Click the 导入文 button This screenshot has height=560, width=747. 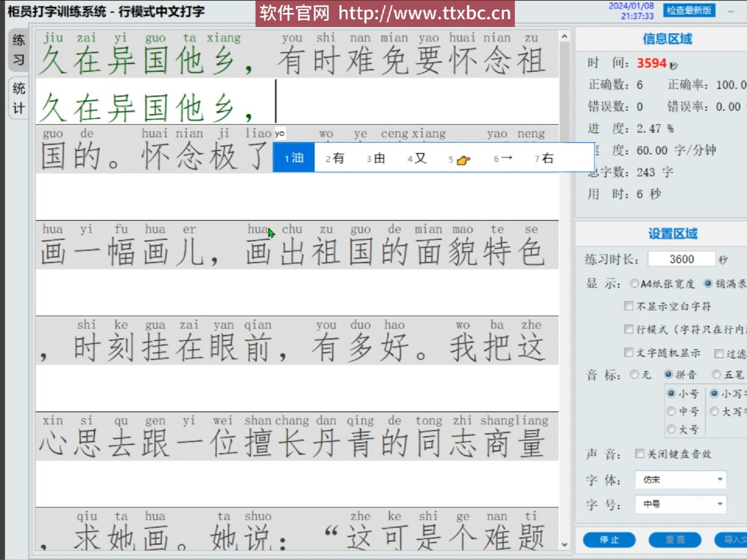point(731,540)
